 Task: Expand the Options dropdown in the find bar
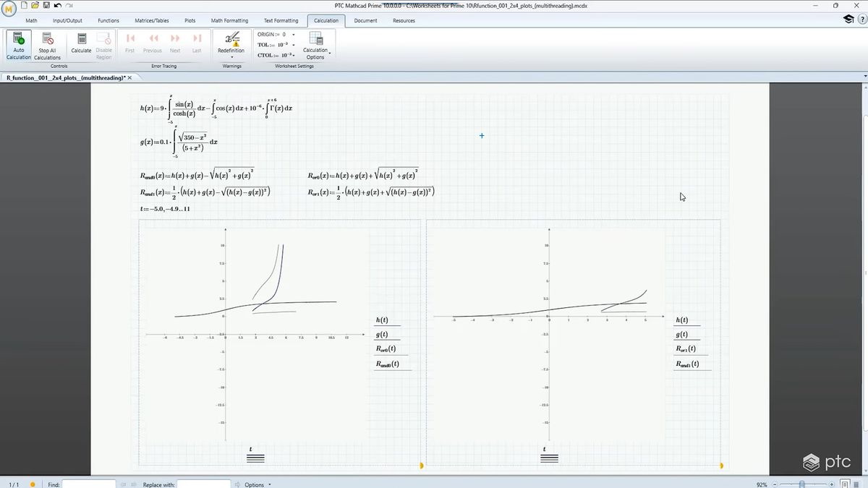pos(268,484)
